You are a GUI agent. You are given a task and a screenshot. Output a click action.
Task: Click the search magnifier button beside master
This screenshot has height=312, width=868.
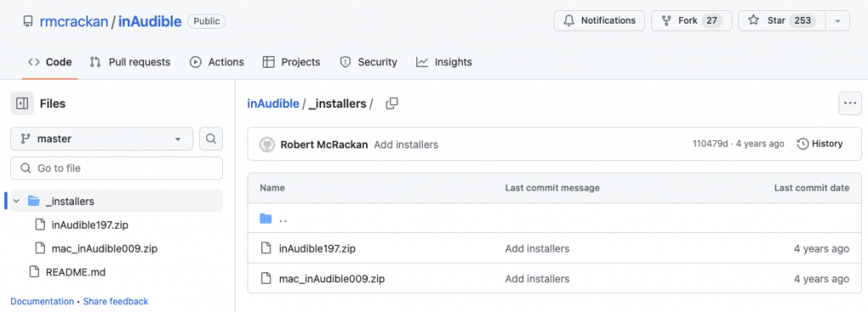(x=211, y=139)
